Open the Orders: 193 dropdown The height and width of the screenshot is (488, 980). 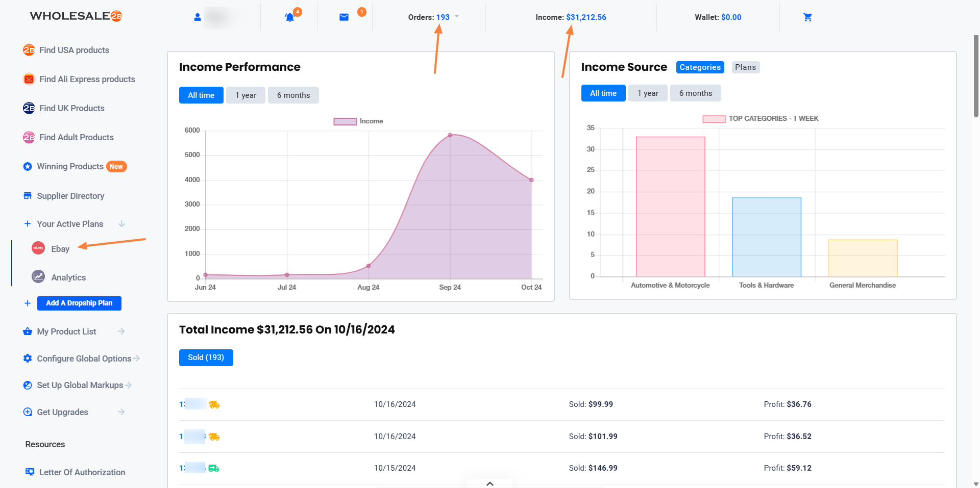(433, 17)
